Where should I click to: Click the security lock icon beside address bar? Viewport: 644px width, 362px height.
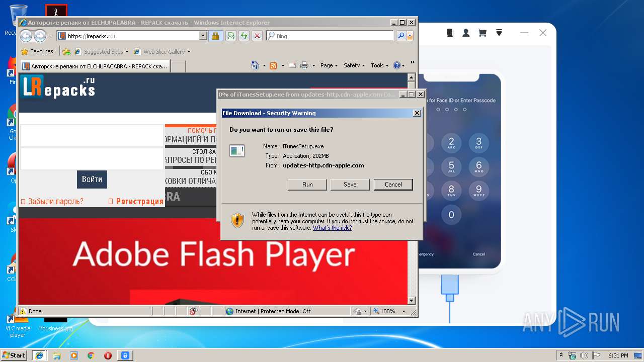(215, 36)
